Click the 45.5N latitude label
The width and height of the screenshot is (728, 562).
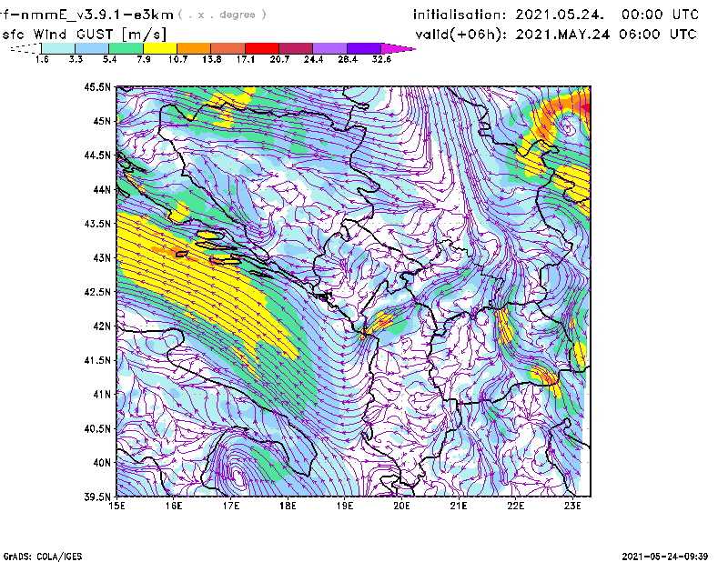97,86
